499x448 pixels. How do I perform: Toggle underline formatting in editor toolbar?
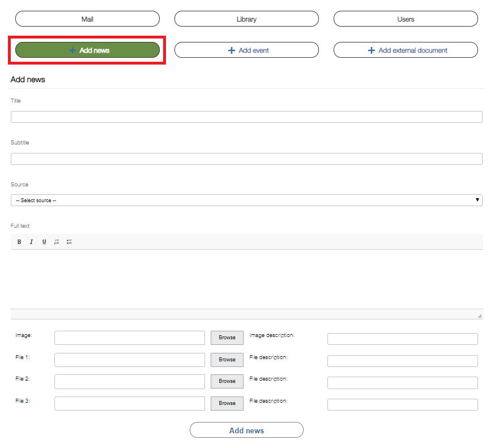(44, 242)
